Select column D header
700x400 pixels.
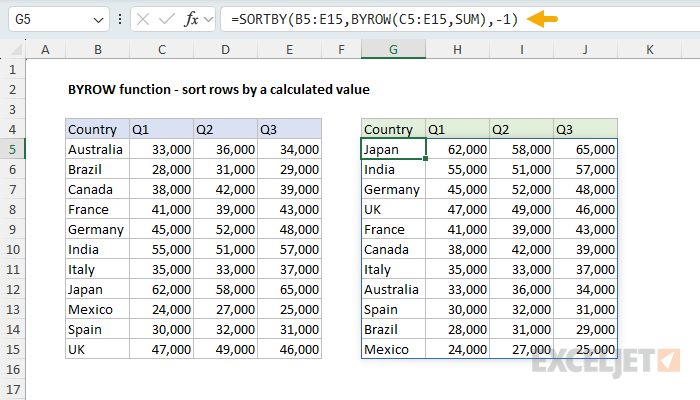point(225,50)
